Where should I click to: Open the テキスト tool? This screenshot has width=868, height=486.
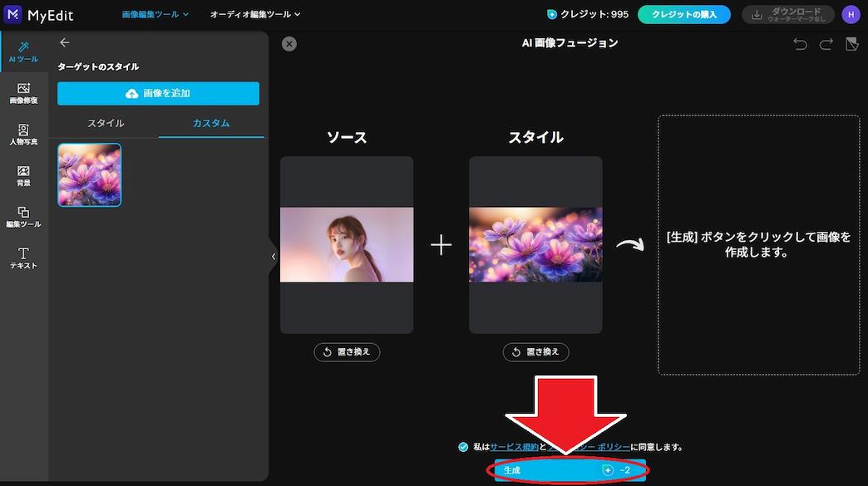point(24,259)
